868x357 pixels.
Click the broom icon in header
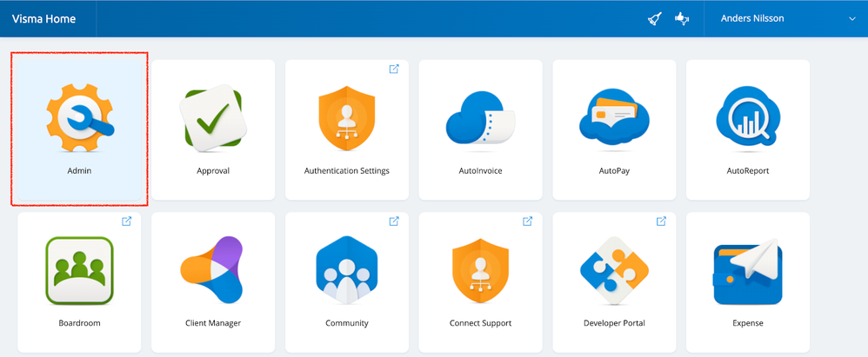coord(655,19)
